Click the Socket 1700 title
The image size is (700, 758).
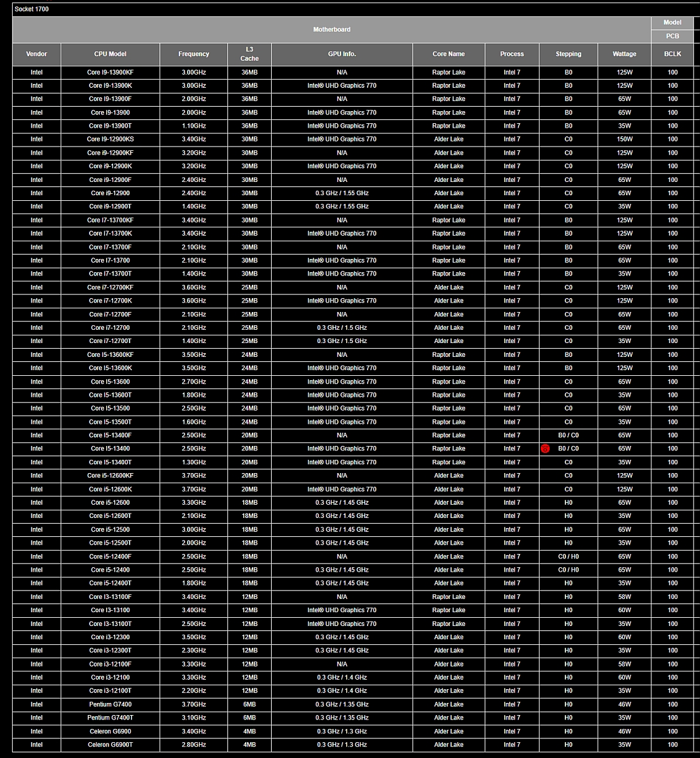32,9
